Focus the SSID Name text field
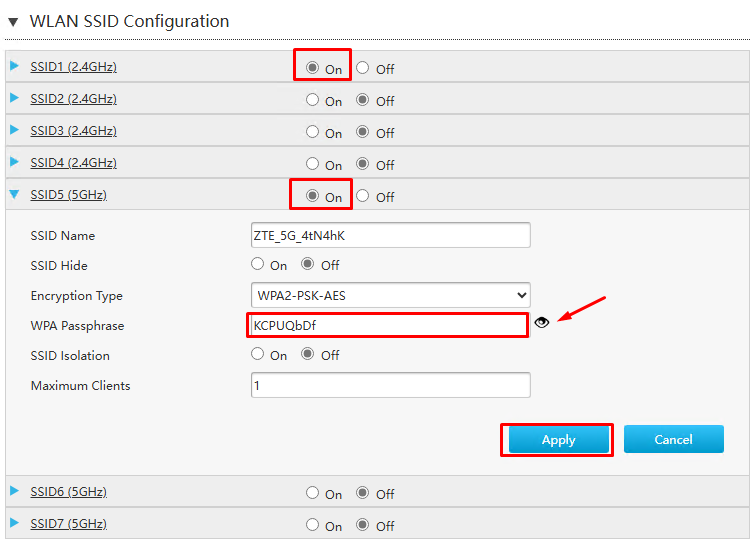Screen dimensions: 751x550 [390, 235]
